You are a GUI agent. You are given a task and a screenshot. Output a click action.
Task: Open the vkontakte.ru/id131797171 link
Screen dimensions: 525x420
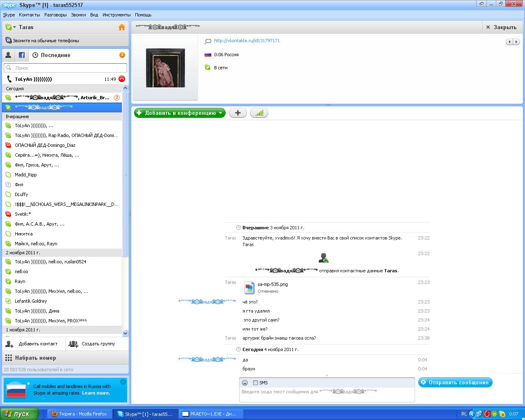point(247,41)
